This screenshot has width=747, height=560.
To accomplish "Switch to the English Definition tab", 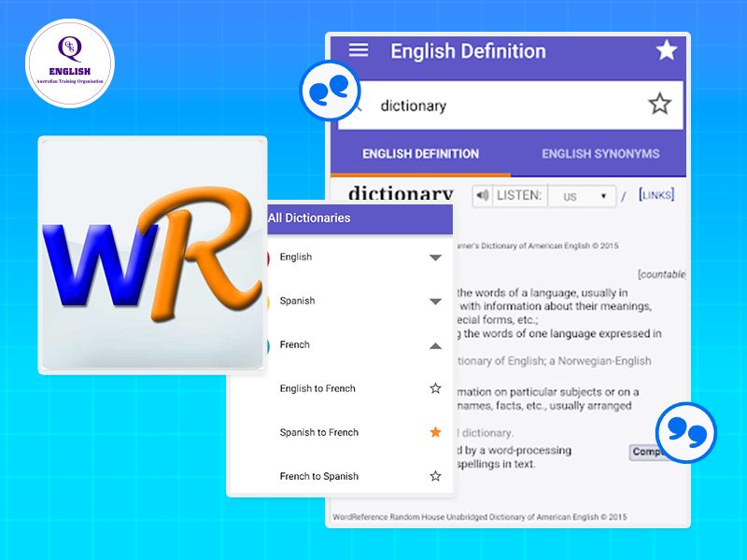I will (420, 154).
